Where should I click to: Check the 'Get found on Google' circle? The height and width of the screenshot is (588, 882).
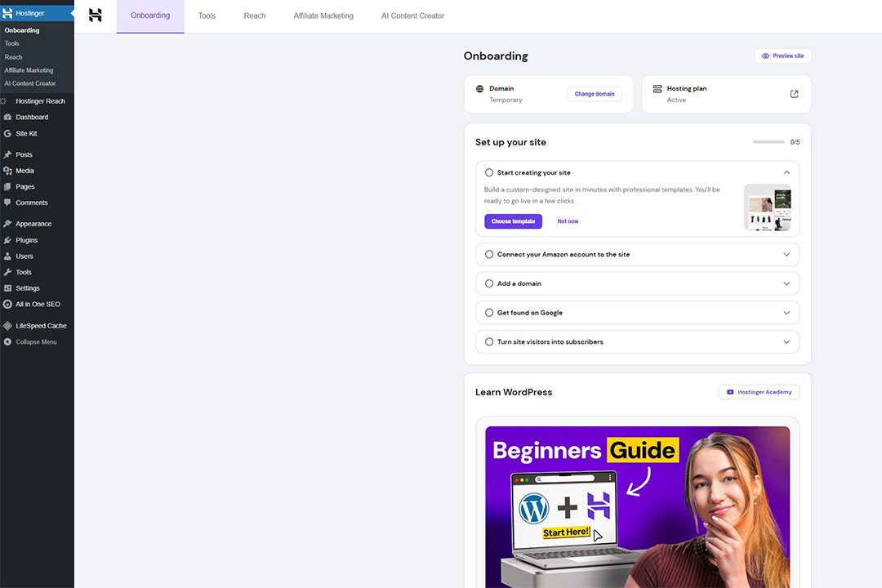(489, 313)
